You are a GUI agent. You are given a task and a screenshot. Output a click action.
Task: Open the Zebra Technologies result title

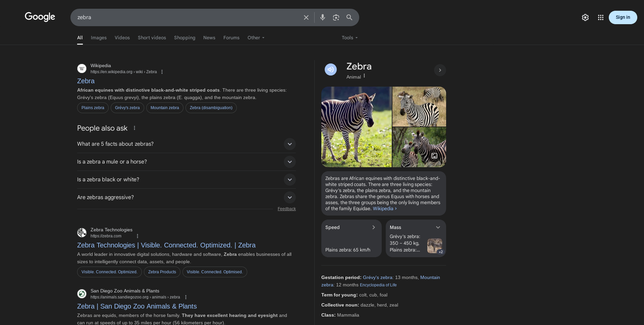click(x=166, y=245)
